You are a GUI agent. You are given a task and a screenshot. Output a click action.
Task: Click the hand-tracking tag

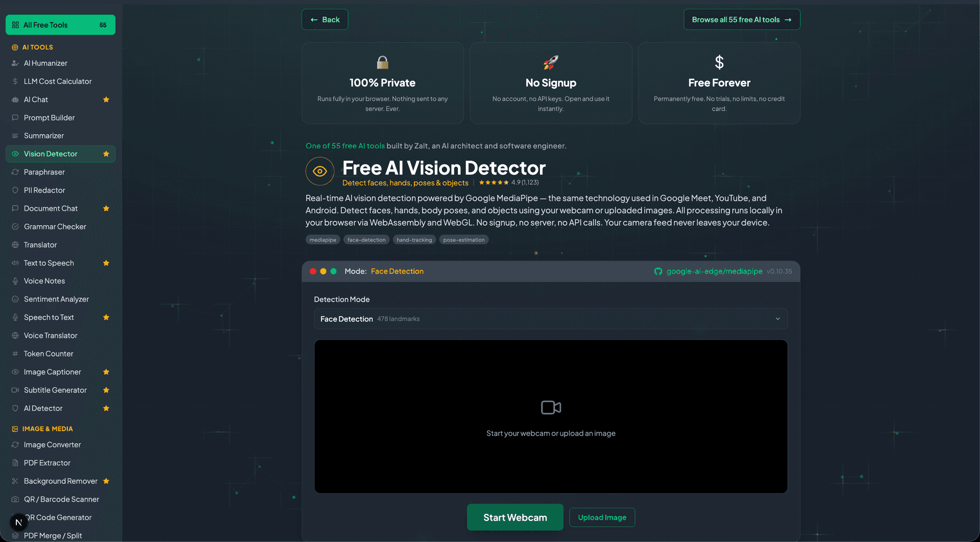414,240
